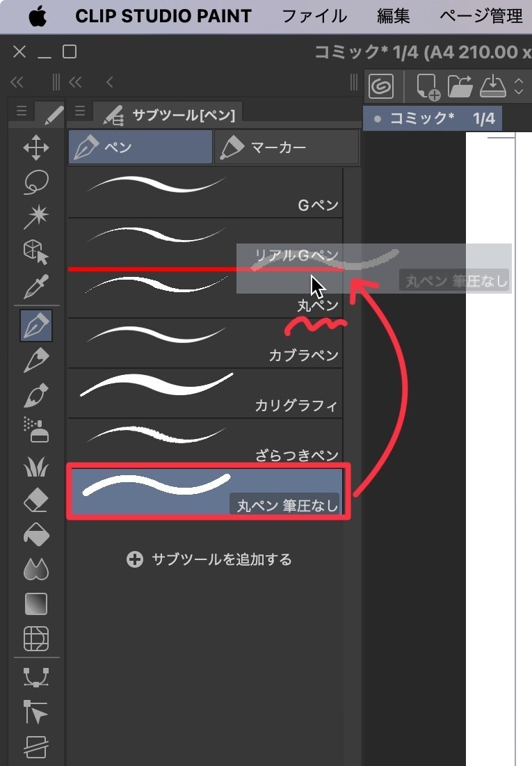Select the Eyedropper tool
The image size is (532, 766).
click(x=36, y=286)
